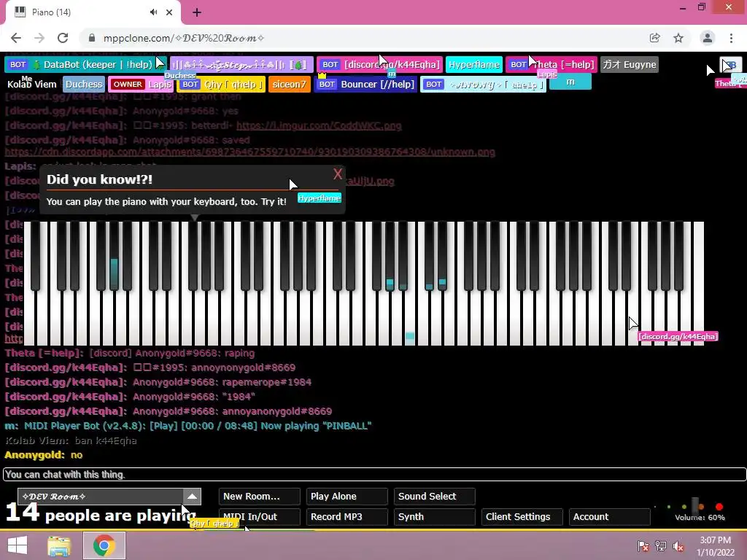Start Record MP3

[347, 517]
